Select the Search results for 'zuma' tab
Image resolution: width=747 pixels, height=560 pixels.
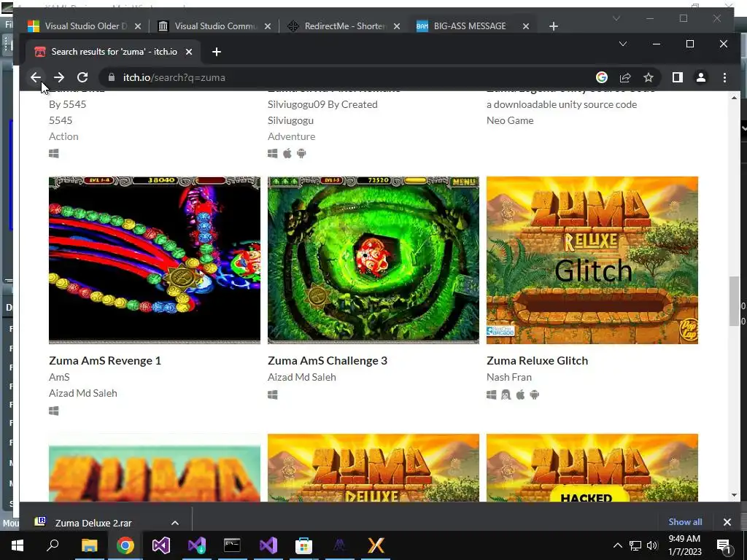click(x=113, y=52)
